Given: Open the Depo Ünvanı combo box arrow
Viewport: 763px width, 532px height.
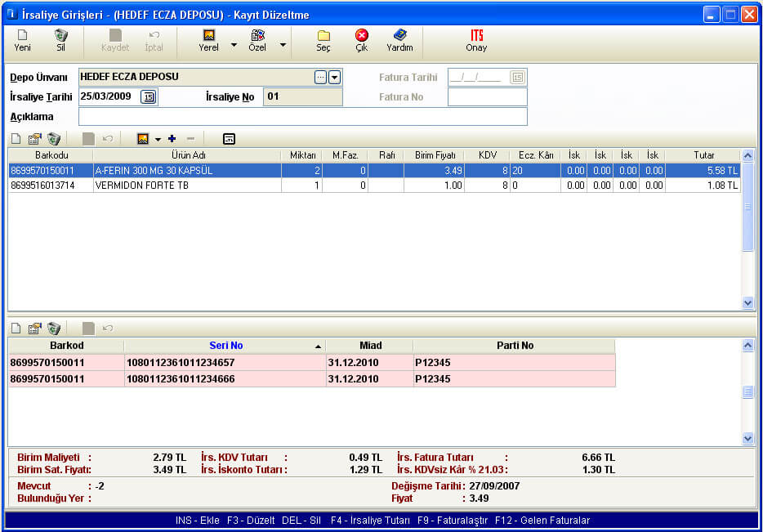Looking at the screenshot, I should coord(335,77).
